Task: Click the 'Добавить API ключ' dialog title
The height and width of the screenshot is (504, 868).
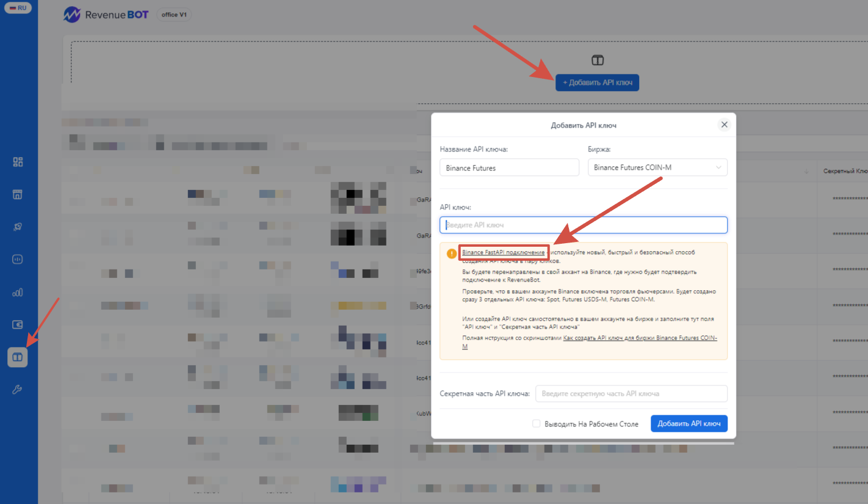Action: (x=584, y=125)
